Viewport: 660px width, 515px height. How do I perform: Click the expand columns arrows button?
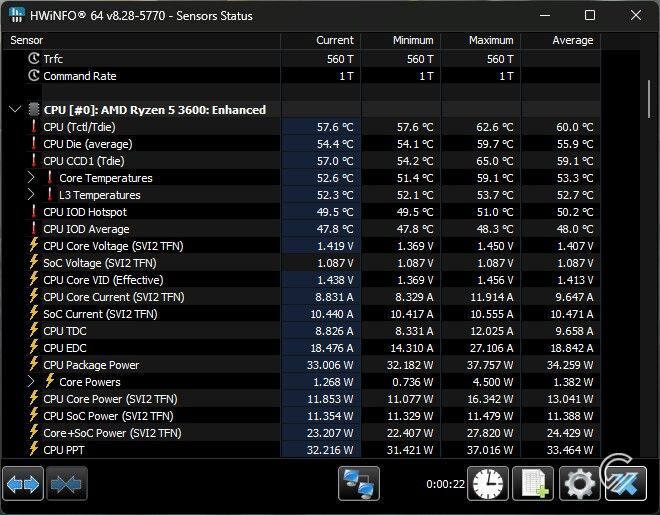click(23, 483)
